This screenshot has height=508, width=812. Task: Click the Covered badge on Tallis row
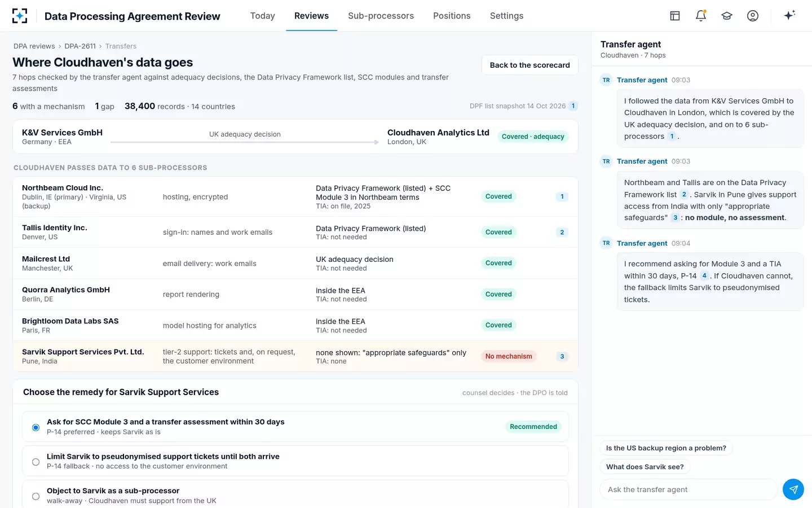click(498, 232)
